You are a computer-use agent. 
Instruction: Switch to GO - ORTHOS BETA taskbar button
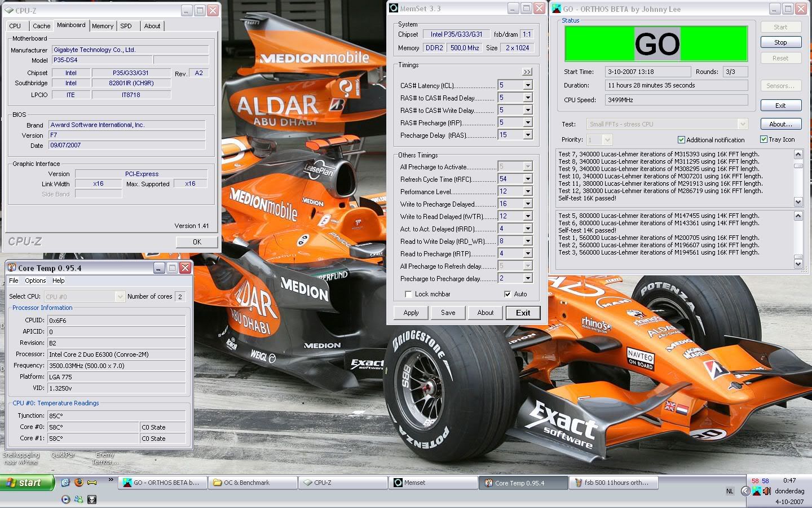[161, 483]
